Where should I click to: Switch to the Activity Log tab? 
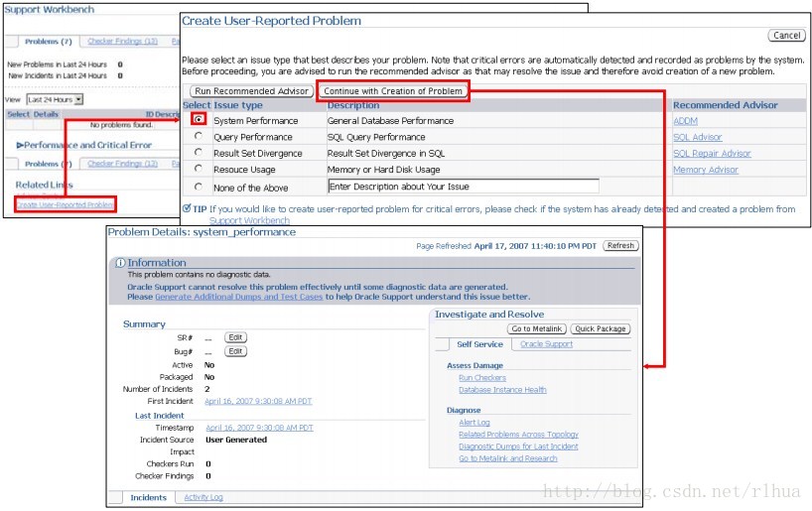point(203,497)
